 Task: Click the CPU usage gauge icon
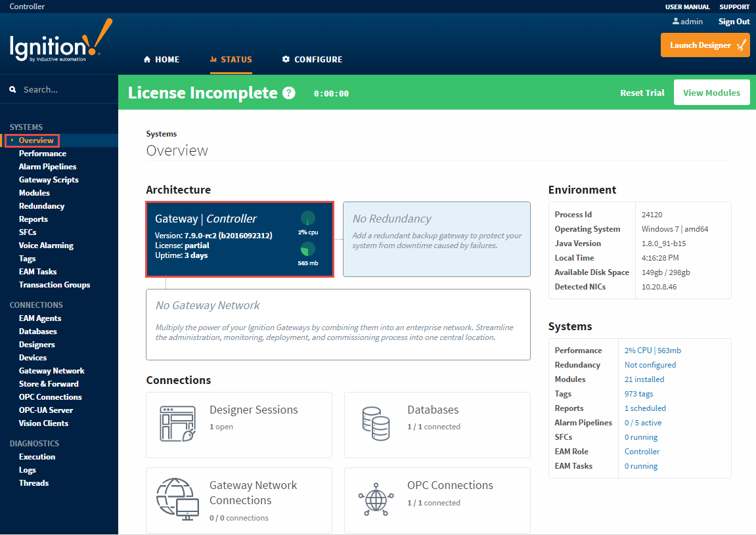pyautogui.click(x=307, y=219)
